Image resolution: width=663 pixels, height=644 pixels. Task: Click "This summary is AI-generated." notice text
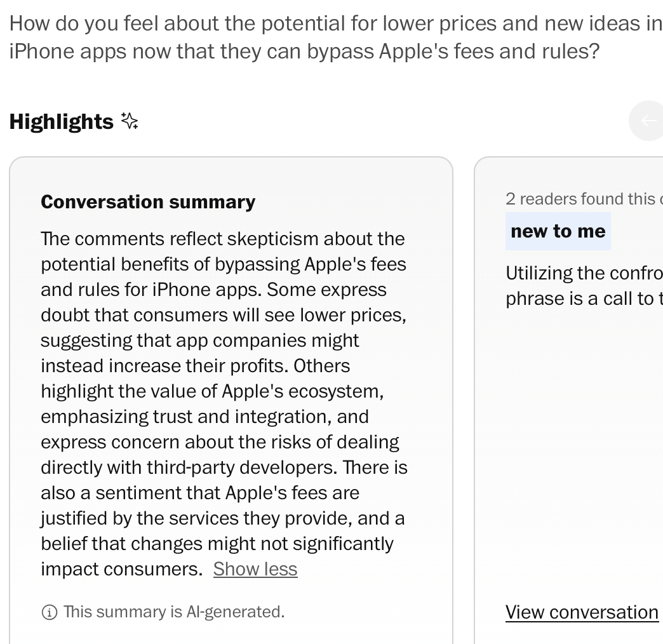173,612
